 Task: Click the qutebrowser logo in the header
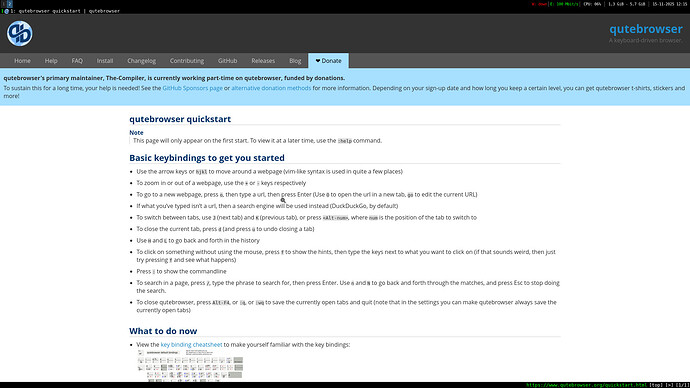click(x=20, y=33)
